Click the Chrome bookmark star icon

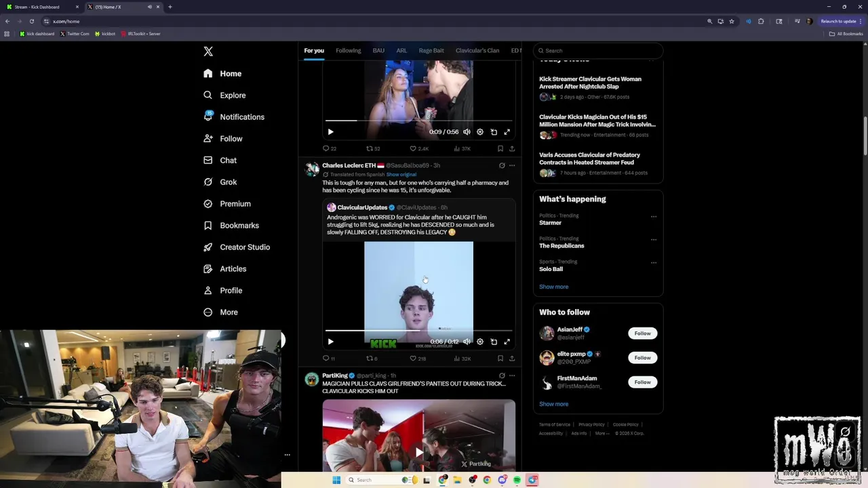click(x=732, y=21)
